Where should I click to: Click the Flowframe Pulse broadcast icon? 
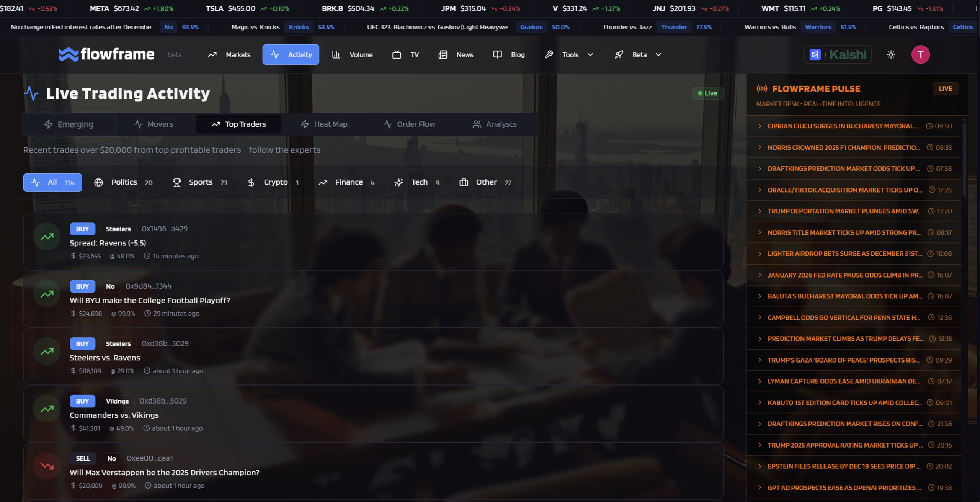762,88
